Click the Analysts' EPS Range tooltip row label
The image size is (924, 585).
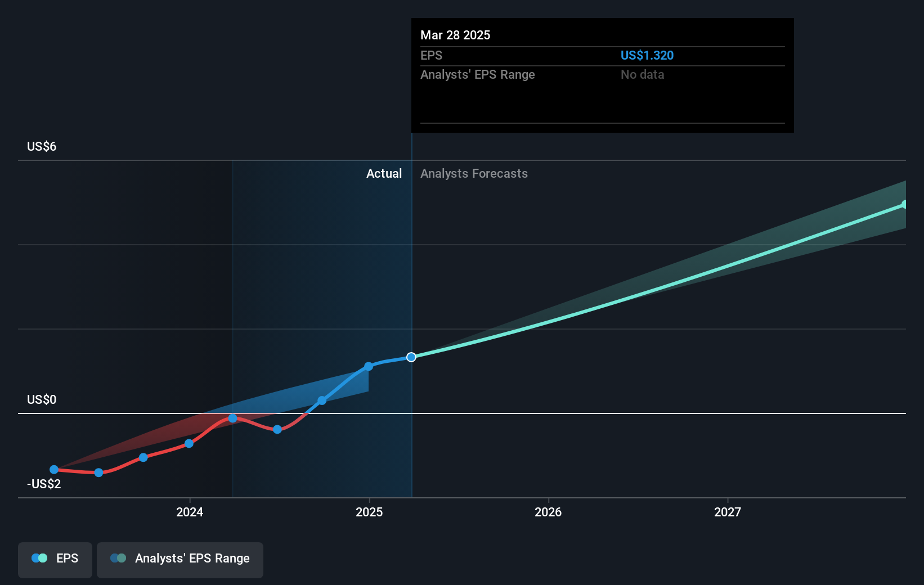[x=478, y=75]
